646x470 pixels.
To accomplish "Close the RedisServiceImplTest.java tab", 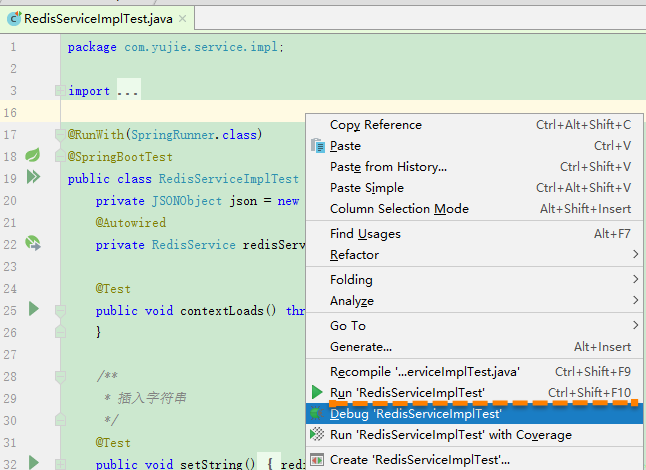I will click(183, 19).
